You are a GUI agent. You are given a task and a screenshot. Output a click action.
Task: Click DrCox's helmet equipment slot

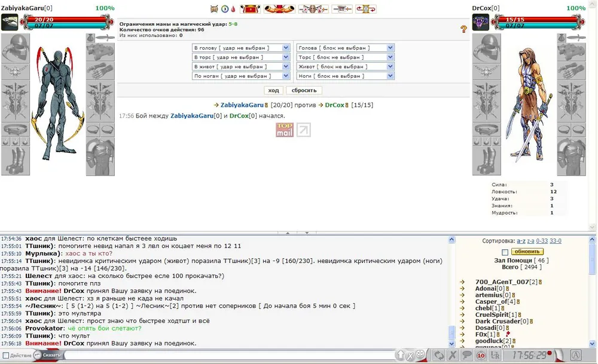coord(487,48)
